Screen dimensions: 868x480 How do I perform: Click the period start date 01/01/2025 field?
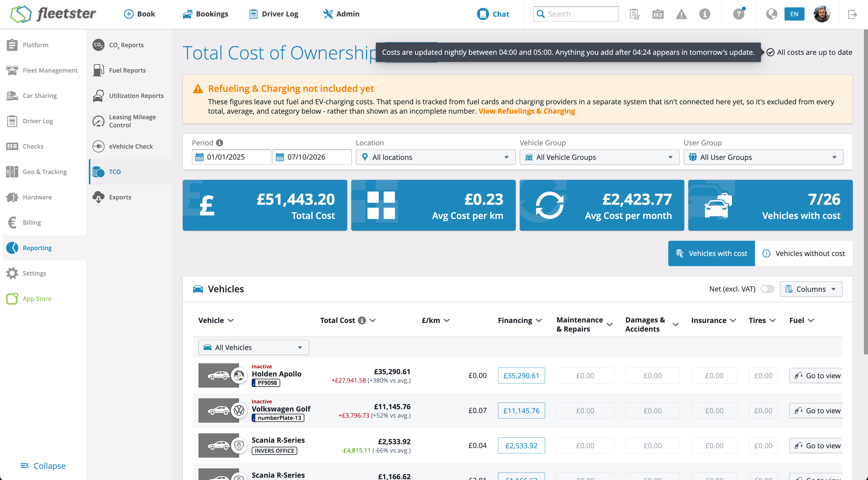[x=231, y=157]
